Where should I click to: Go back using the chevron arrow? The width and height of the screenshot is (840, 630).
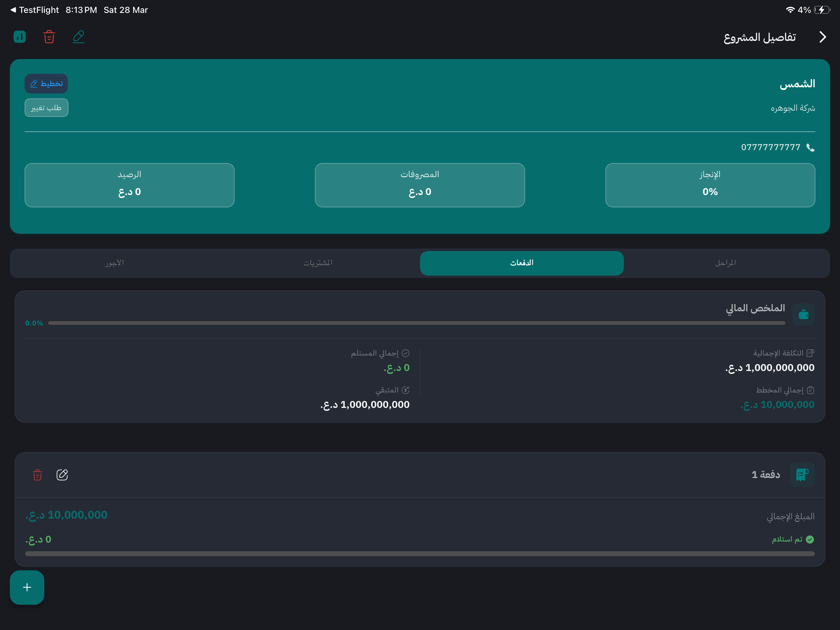822,37
